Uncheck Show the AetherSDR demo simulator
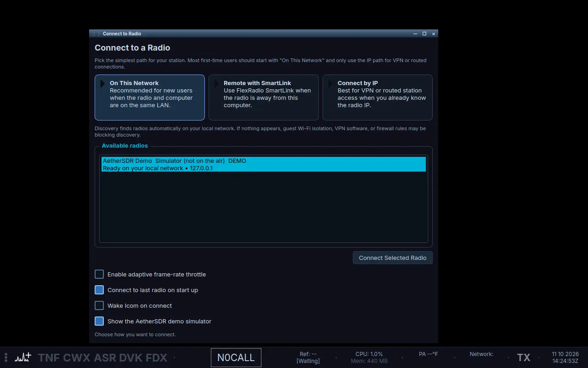588x368 pixels. 99,321
